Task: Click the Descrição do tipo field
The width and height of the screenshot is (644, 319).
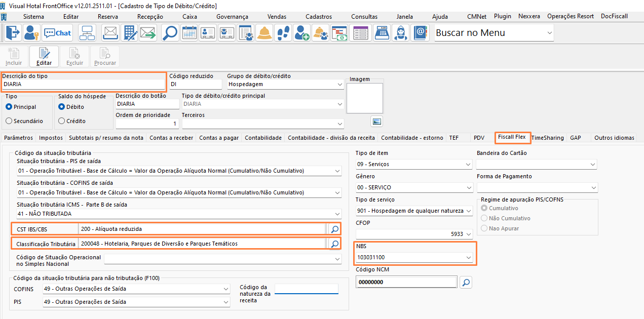Action: tap(84, 84)
